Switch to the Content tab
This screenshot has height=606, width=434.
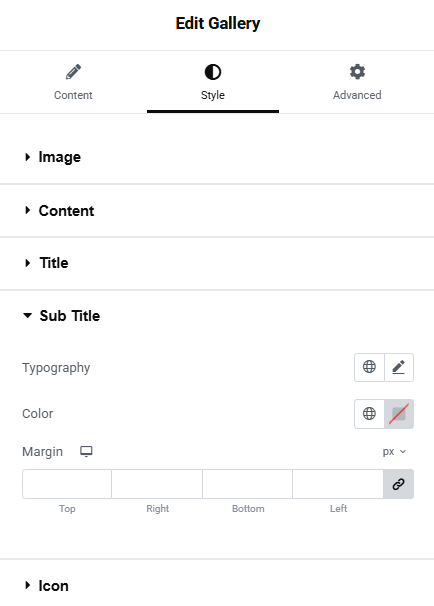pyautogui.click(x=73, y=82)
